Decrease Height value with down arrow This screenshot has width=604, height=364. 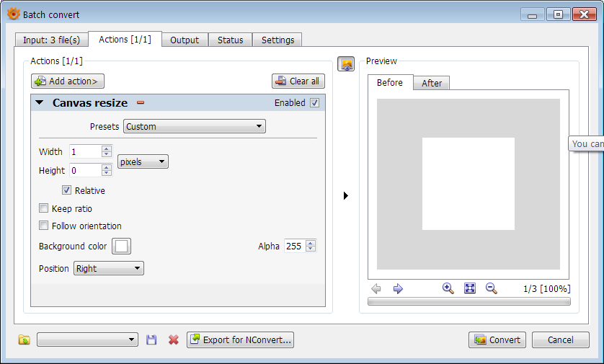pos(107,173)
